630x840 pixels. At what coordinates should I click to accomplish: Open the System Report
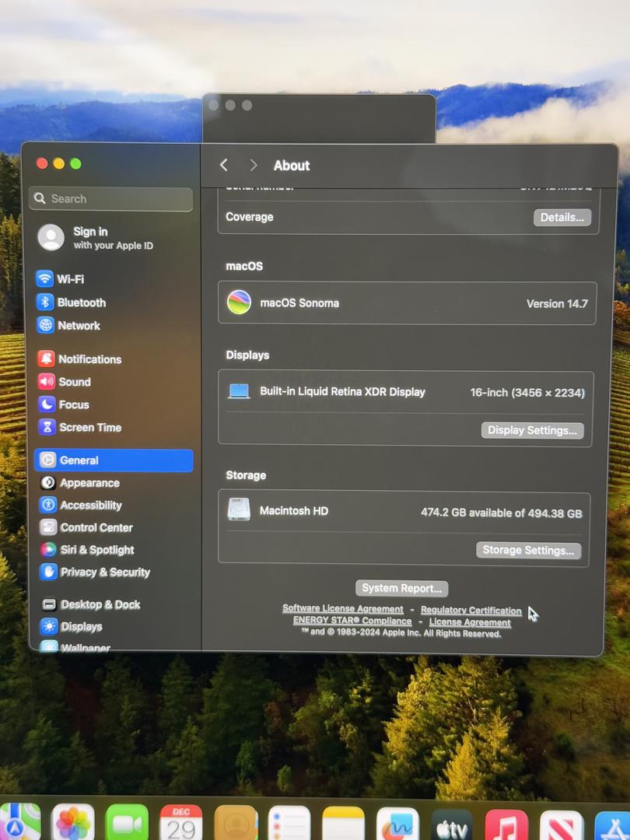[401, 588]
